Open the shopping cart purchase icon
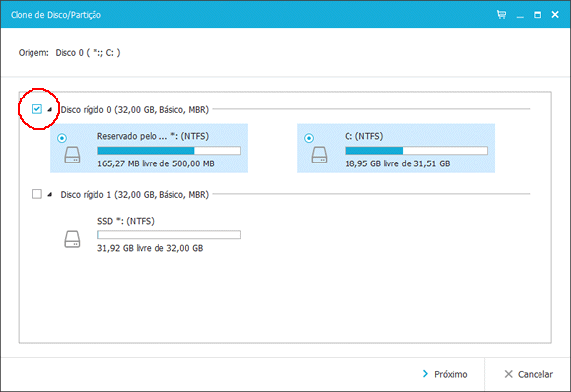 pyautogui.click(x=501, y=14)
